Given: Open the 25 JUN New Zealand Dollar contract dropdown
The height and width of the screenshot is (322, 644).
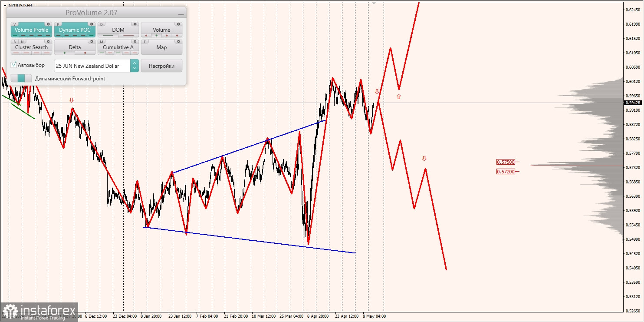Looking at the screenshot, I should click(x=96, y=66).
